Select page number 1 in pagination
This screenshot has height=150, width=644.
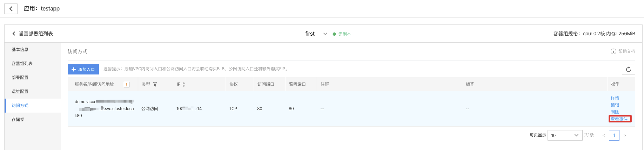(614, 135)
